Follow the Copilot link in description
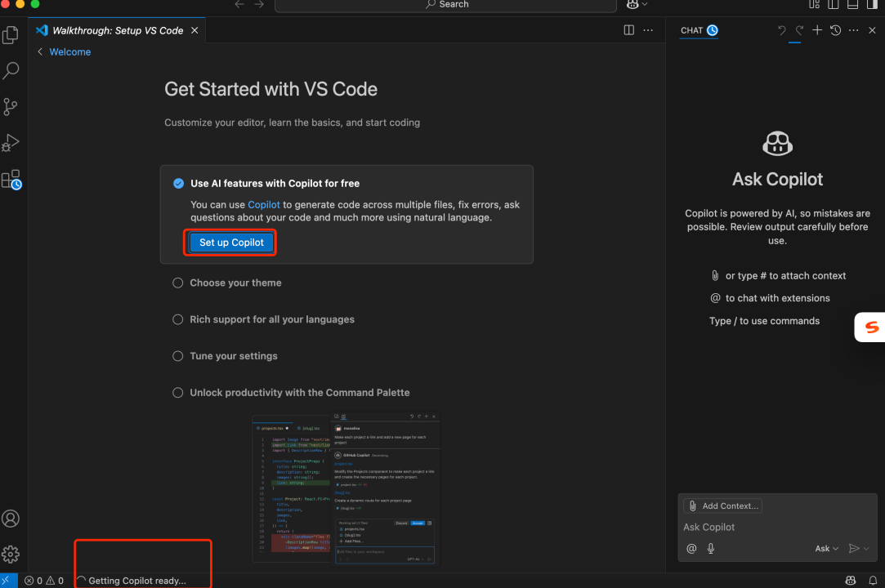The height and width of the screenshot is (588, 885). (x=264, y=205)
